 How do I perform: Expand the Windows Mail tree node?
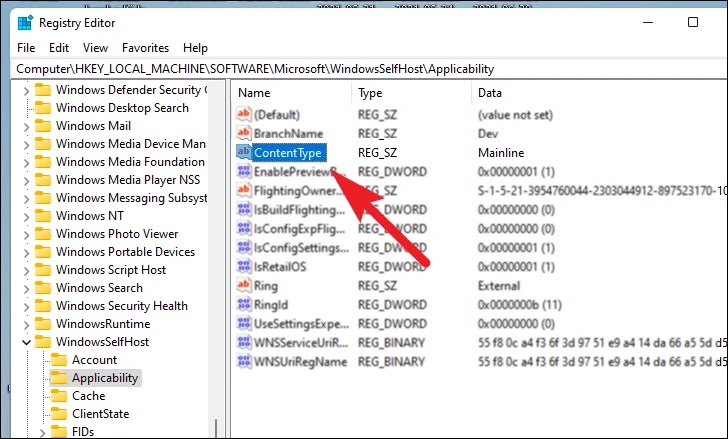(26, 127)
